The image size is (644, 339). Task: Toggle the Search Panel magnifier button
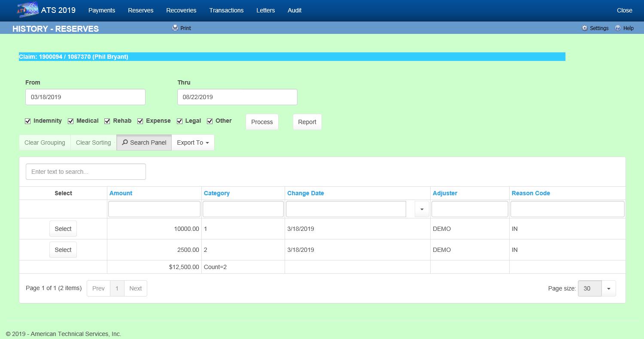point(144,142)
